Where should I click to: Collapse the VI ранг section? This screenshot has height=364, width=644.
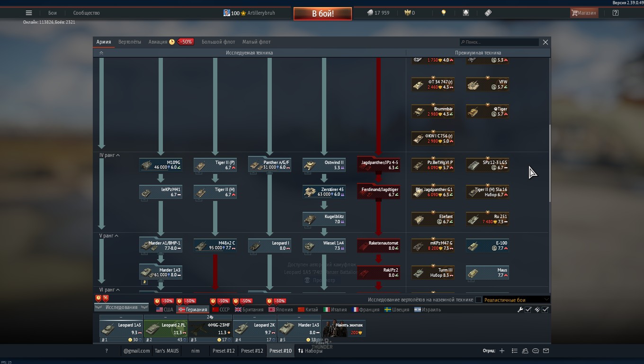(x=109, y=290)
